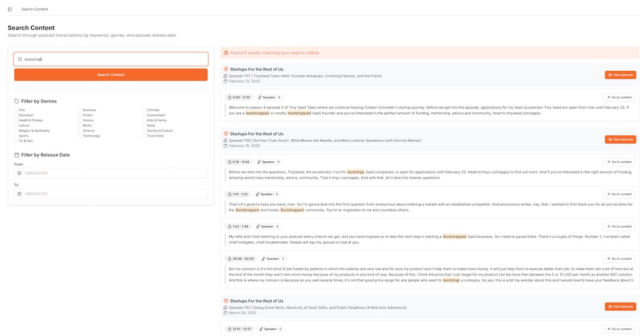Go to context for the 1:32 - 1:48 snippet

pos(619,226)
